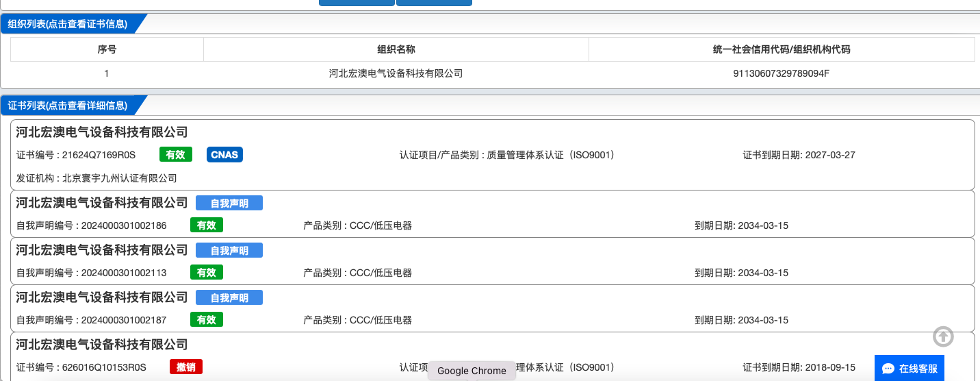Click 自我声明 badge for declaration 2024000301002186
This screenshot has width=980, height=381.
229,203
